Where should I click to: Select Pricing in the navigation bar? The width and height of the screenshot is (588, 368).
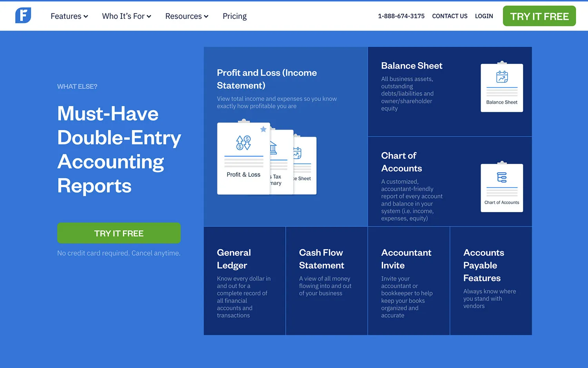click(x=234, y=16)
